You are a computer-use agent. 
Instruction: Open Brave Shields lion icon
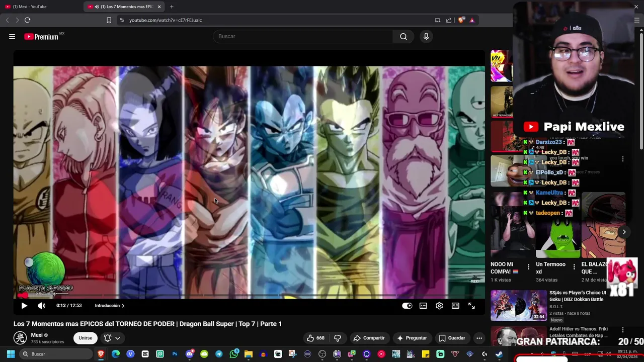[461, 20]
